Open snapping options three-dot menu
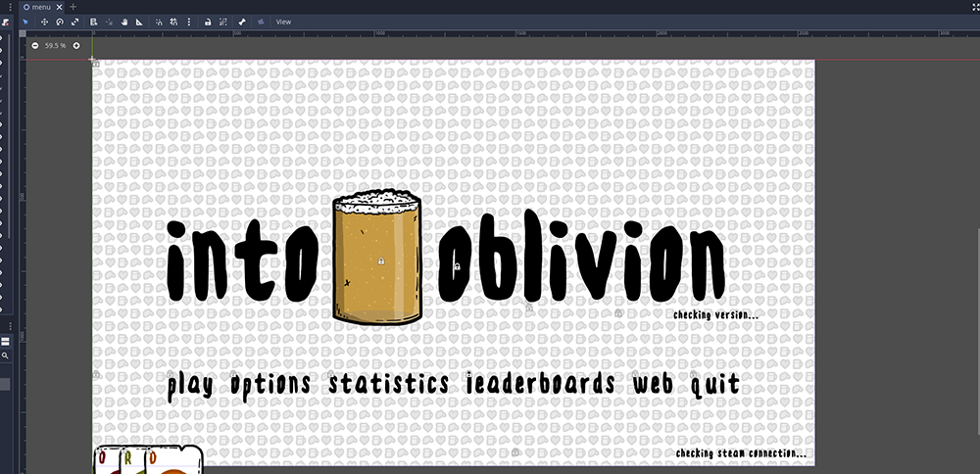Image resolution: width=980 pixels, height=474 pixels. pyautogui.click(x=189, y=22)
